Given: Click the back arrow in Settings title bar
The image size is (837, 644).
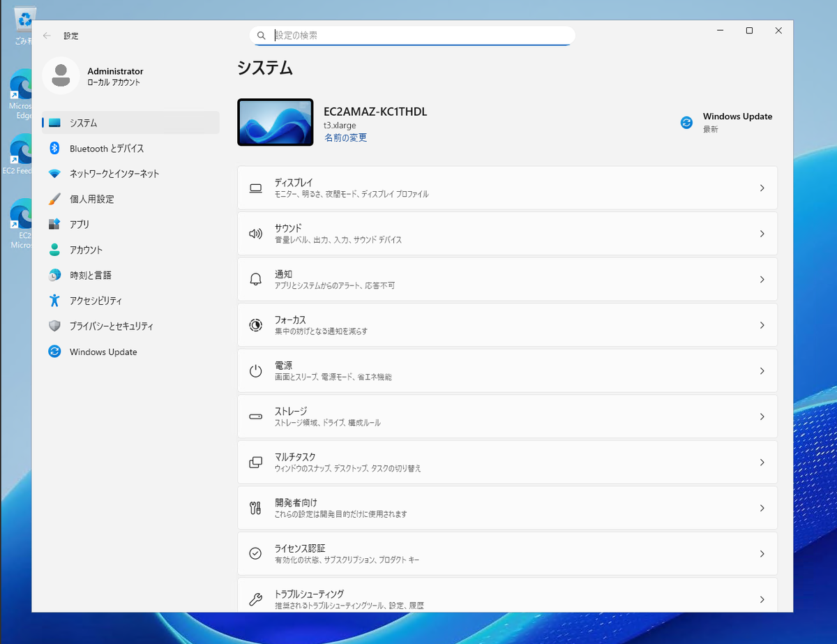Looking at the screenshot, I should click(x=47, y=35).
